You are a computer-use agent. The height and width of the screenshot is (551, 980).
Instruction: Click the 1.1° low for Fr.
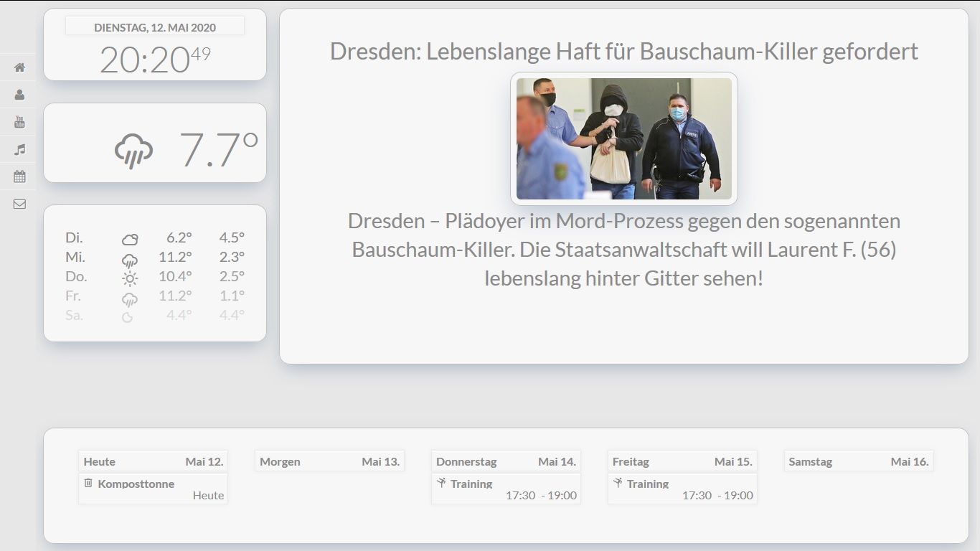click(x=232, y=296)
